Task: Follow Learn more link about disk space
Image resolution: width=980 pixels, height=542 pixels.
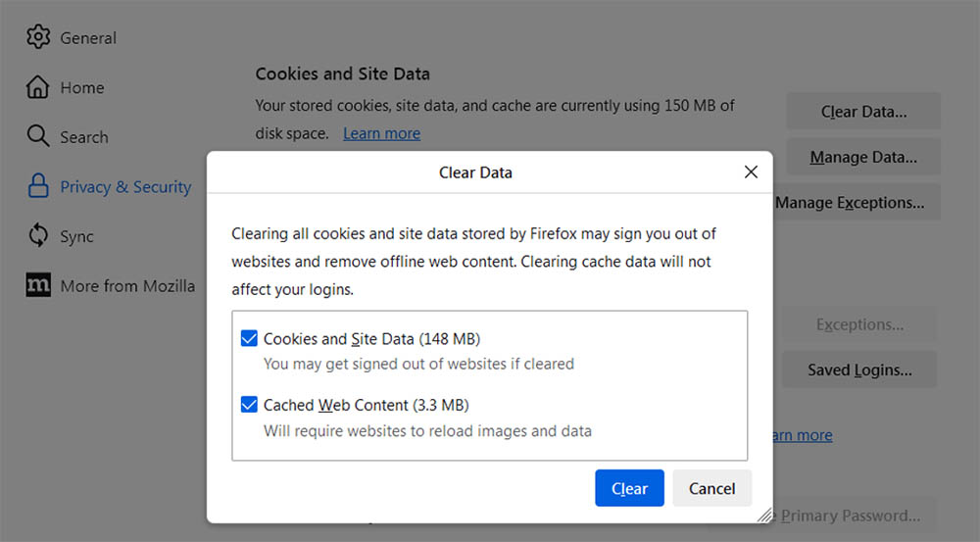Action: 381,133
